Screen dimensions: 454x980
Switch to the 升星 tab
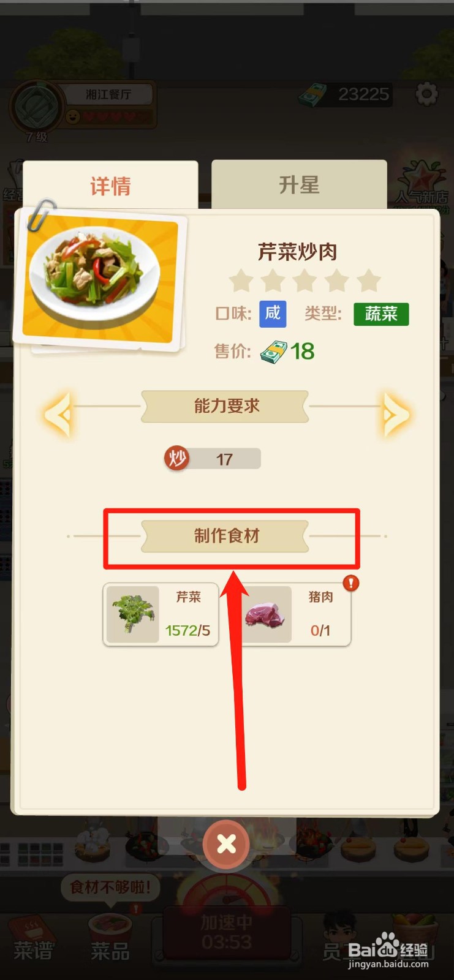pos(299,185)
